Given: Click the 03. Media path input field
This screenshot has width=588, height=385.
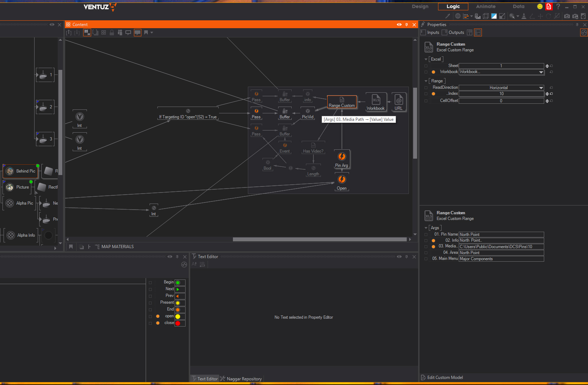Looking at the screenshot, I should 501,247.
